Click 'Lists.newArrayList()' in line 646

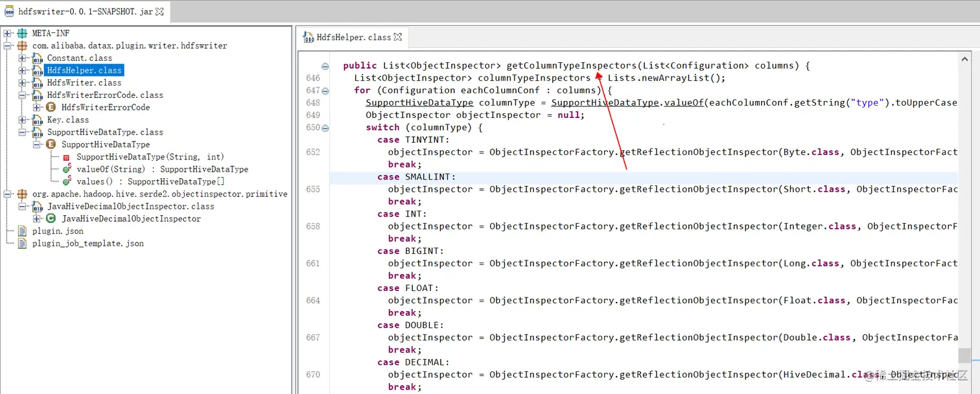tap(664, 78)
